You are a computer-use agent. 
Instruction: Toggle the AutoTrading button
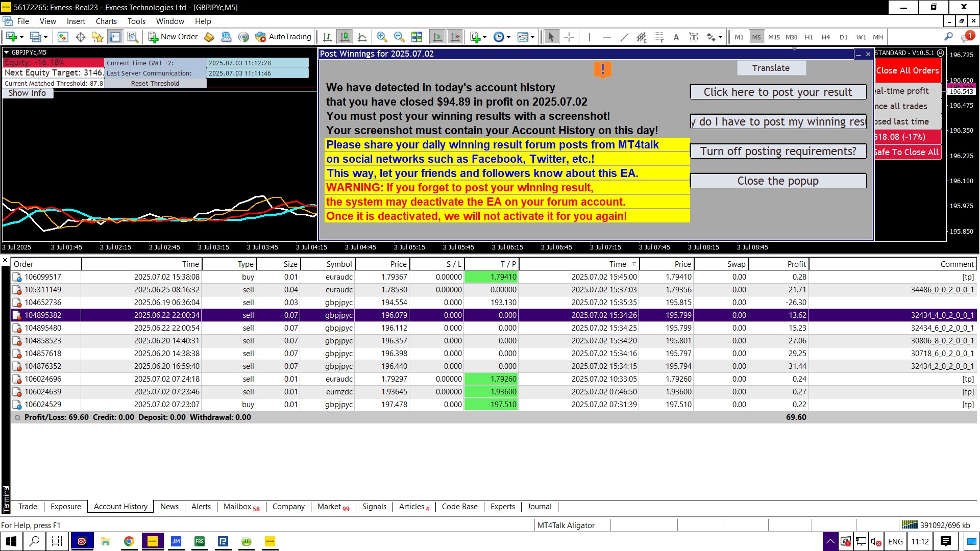pos(284,37)
